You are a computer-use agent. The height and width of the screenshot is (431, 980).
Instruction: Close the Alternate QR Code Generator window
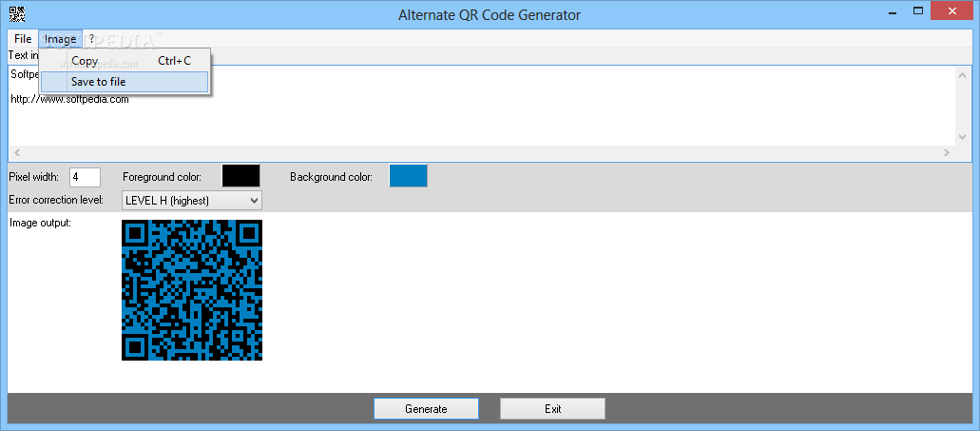point(952,10)
